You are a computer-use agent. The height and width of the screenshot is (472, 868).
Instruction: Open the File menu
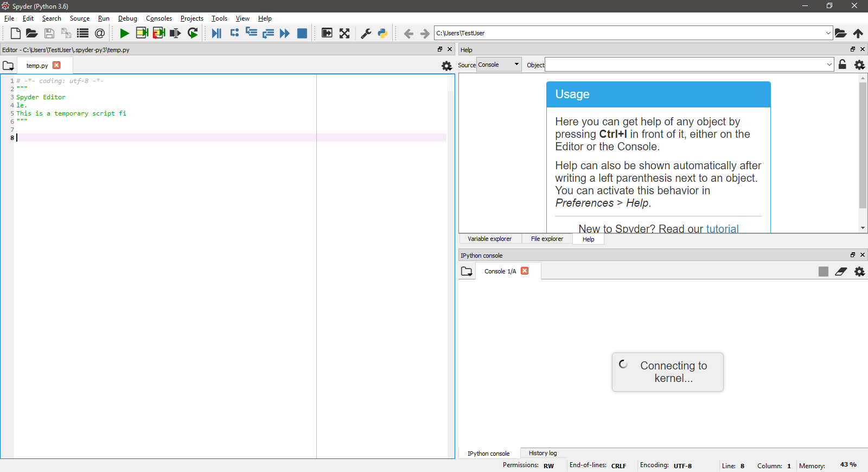tap(9, 18)
